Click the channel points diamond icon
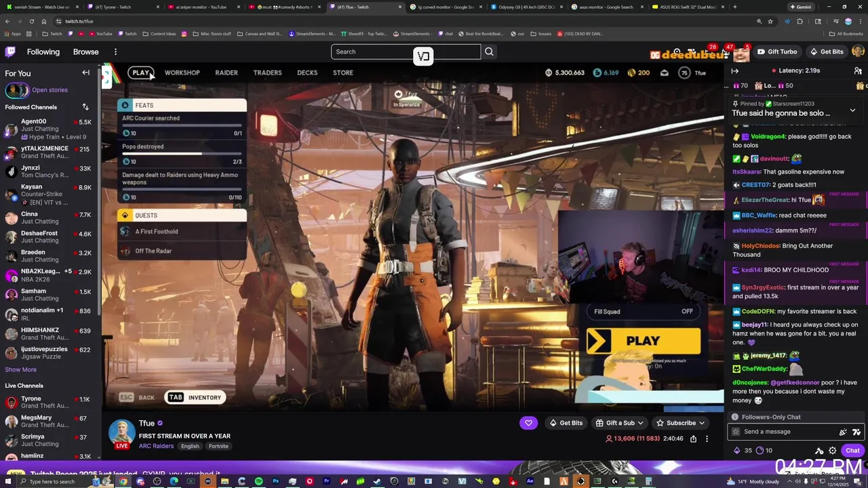Viewport: 868px width, 488px height. pyautogui.click(x=737, y=450)
